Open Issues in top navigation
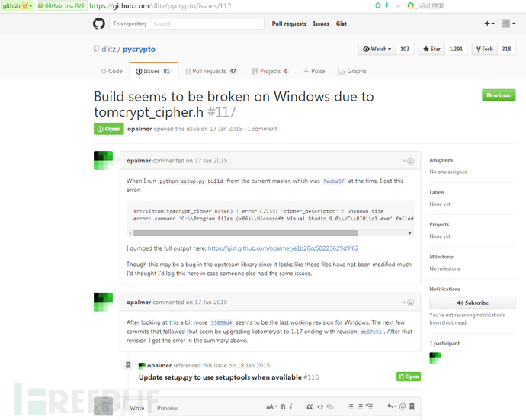This screenshot has width=526, height=420. [x=321, y=24]
